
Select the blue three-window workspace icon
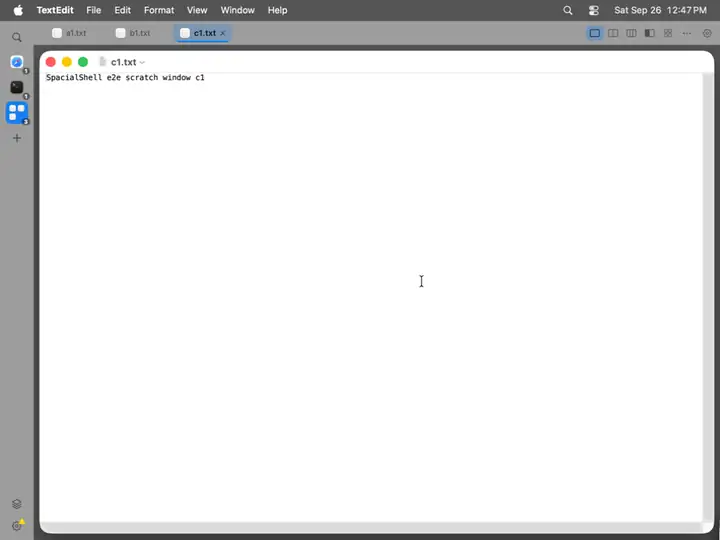(17, 112)
